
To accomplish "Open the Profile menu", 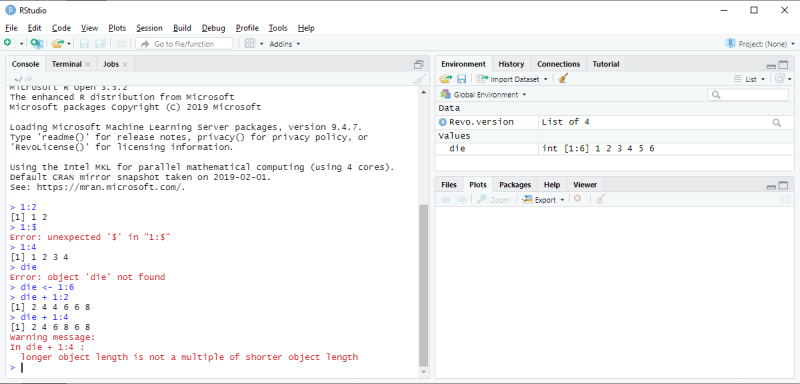I will tap(247, 28).
